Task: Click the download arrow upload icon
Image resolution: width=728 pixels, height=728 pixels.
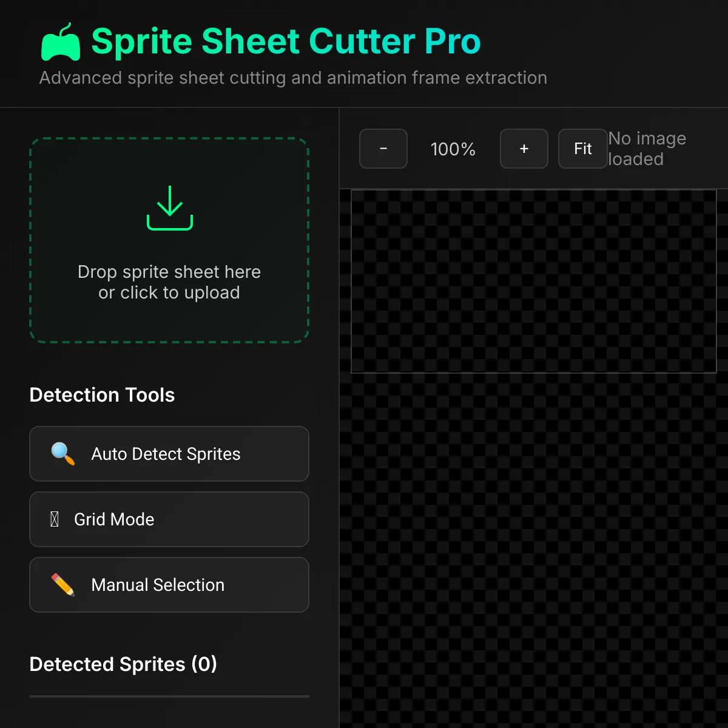Action: [170, 208]
